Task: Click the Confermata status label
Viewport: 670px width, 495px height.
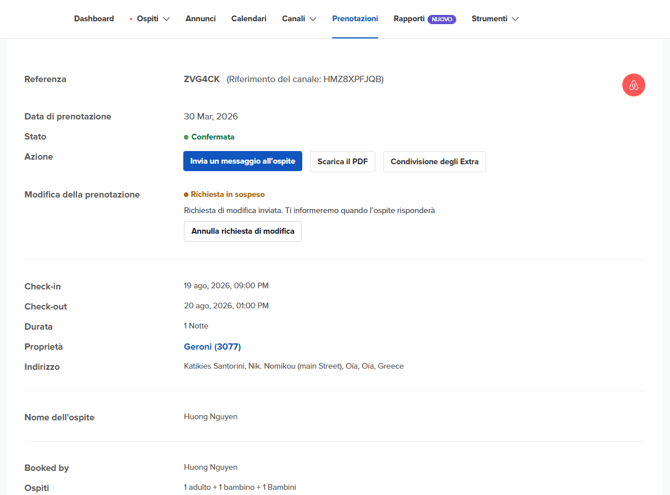Action: point(213,137)
